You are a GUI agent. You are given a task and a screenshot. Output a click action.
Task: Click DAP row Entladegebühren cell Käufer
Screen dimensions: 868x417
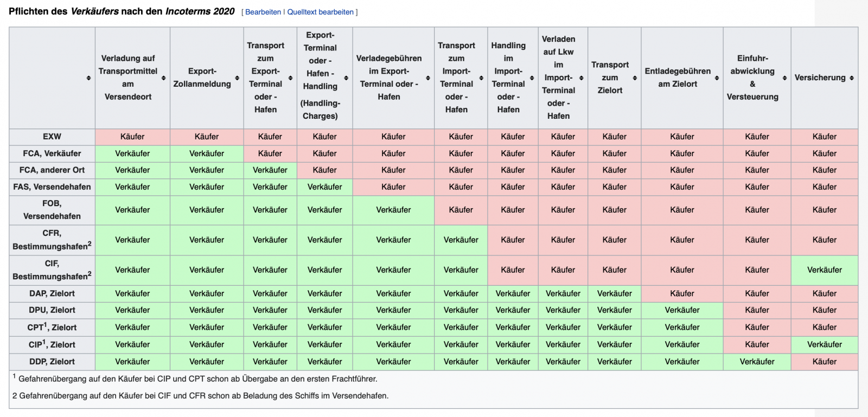point(682,293)
